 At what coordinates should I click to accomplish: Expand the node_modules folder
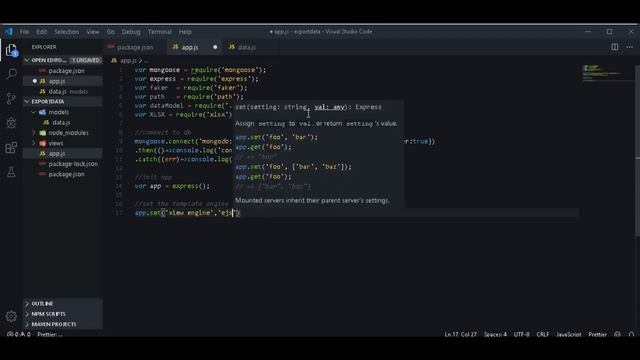(x=34, y=133)
